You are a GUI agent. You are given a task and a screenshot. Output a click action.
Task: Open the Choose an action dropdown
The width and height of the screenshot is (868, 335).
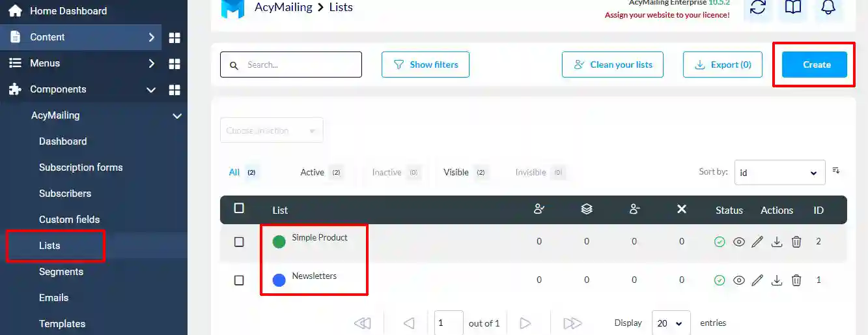(x=272, y=130)
